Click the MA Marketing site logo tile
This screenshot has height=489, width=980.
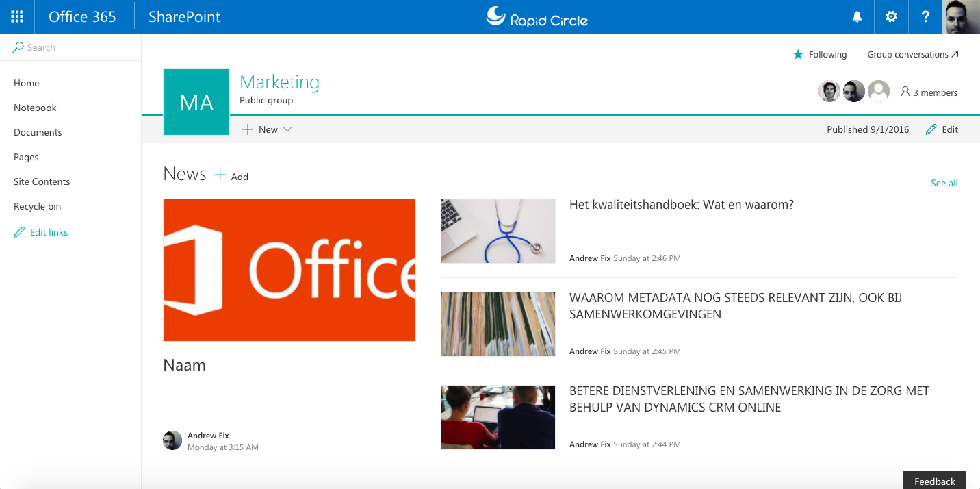(x=196, y=102)
